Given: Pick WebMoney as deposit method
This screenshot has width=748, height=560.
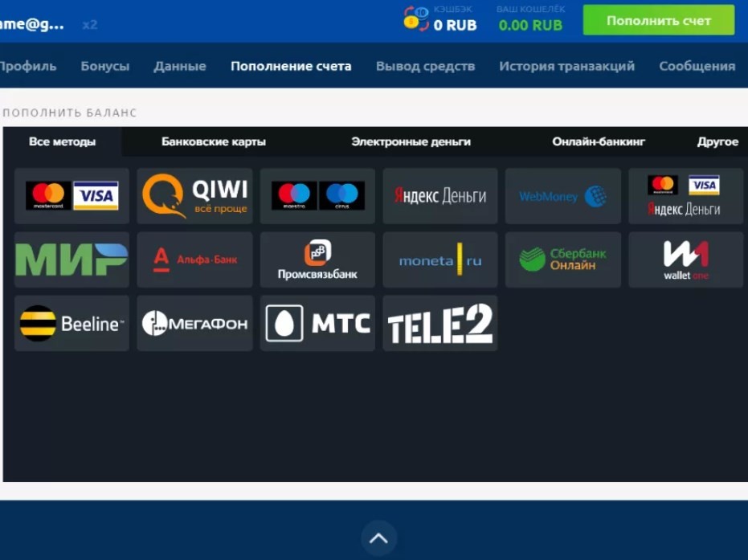Looking at the screenshot, I should [562, 196].
